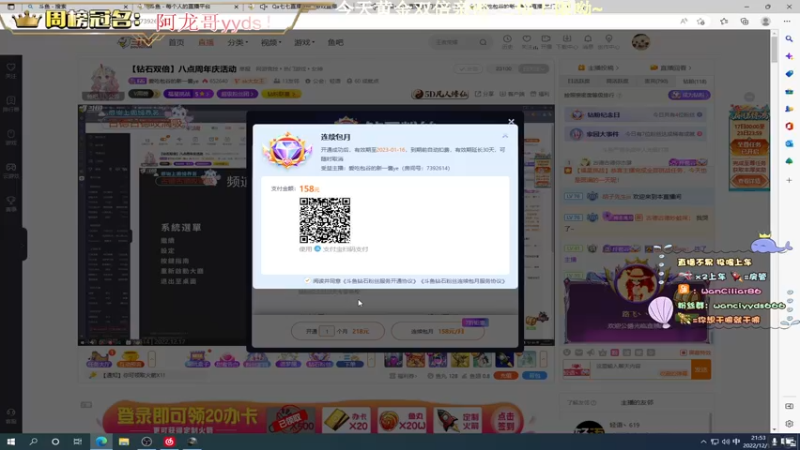Click the Douyu logo

135,43
